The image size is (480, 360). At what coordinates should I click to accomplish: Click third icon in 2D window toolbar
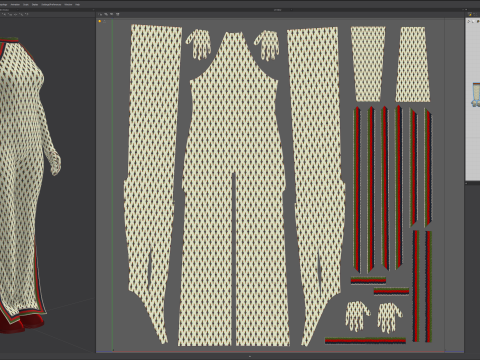112,14
